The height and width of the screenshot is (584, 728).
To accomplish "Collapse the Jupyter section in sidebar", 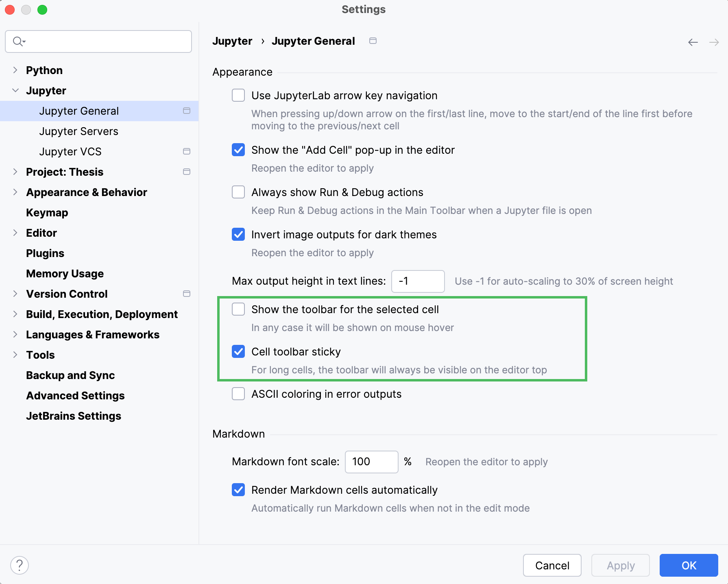I will [x=15, y=90].
